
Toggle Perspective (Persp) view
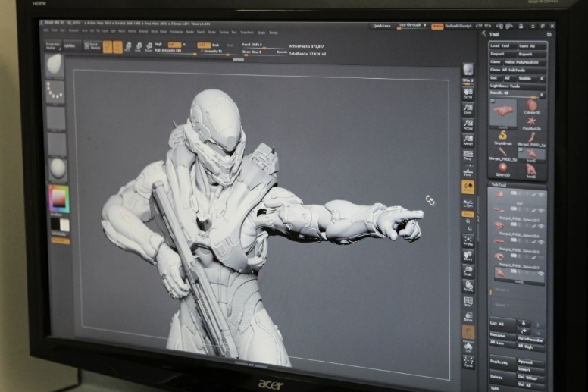(468, 155)
